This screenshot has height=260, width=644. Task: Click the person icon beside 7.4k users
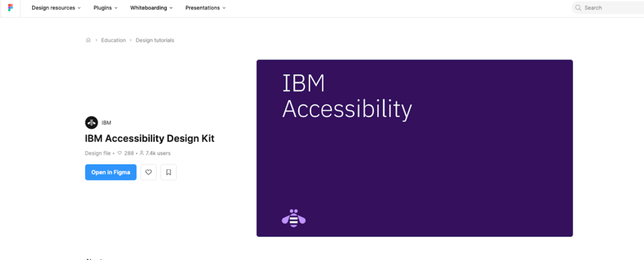point(142,153)
